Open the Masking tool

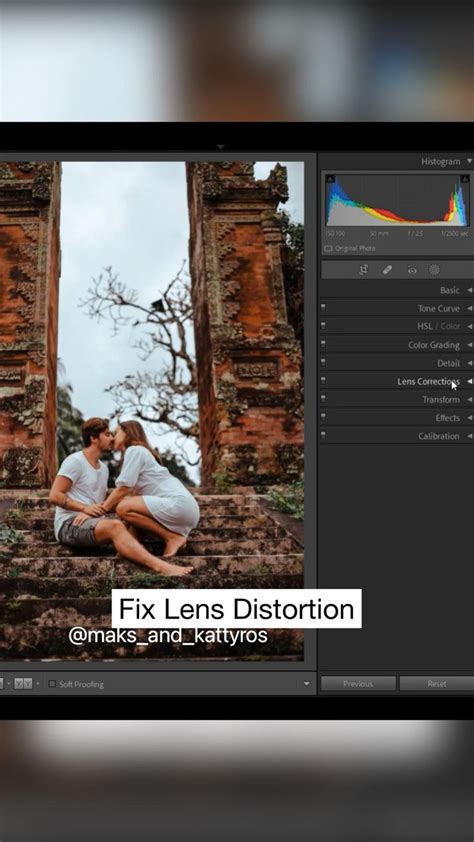(x=434, y=270)
